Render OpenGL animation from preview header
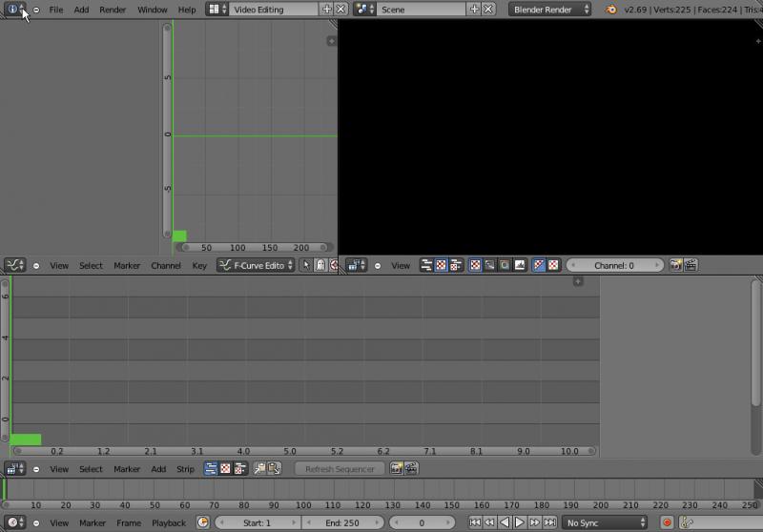 tap(691, 265)
